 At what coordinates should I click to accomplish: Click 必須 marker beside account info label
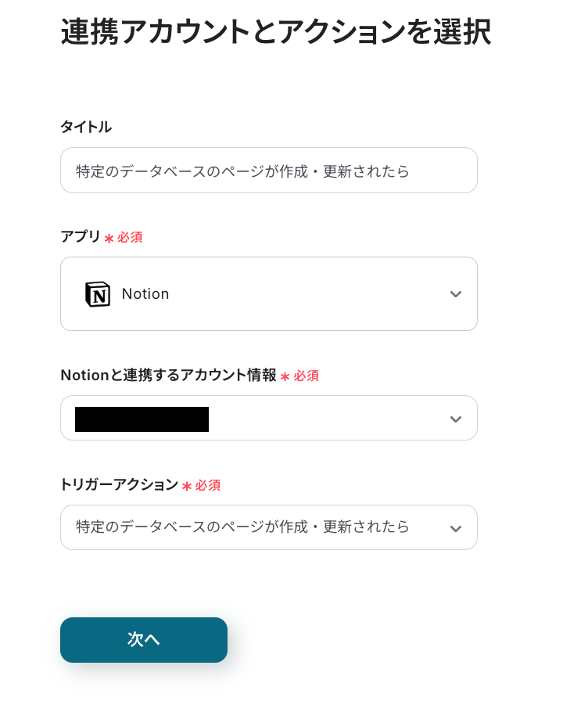pos(307,376)
